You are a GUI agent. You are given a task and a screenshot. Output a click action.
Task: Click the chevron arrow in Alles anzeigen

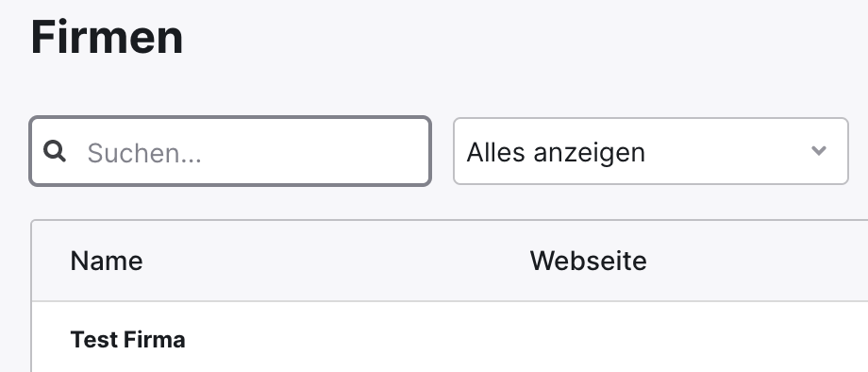(818, 150)
